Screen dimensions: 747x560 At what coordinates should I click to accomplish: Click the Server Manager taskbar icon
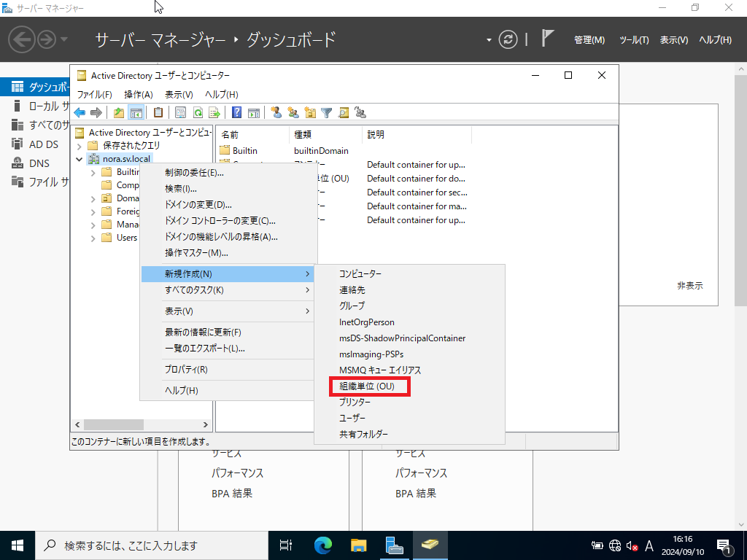395,545
